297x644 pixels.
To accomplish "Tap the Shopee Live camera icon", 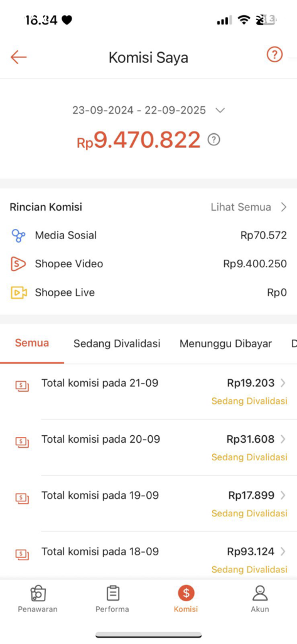I will click(x=18, y=292).
